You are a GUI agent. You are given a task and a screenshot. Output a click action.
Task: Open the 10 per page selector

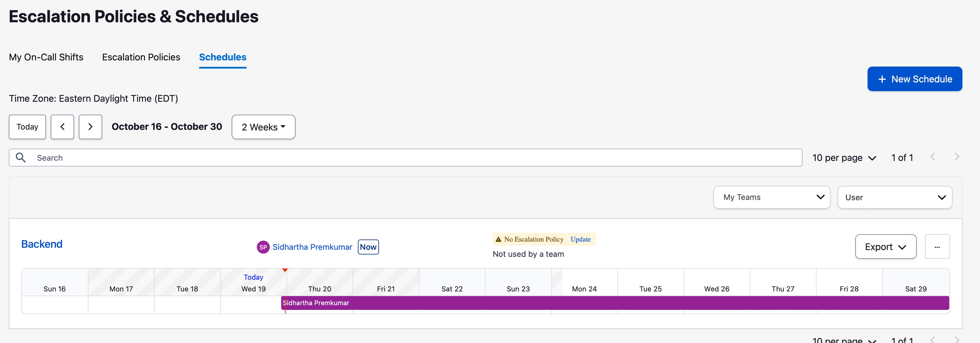click(x=844, y=158)
